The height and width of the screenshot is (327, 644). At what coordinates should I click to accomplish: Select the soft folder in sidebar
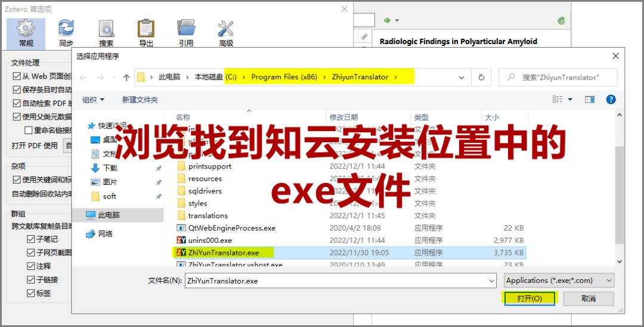(109, 197)
